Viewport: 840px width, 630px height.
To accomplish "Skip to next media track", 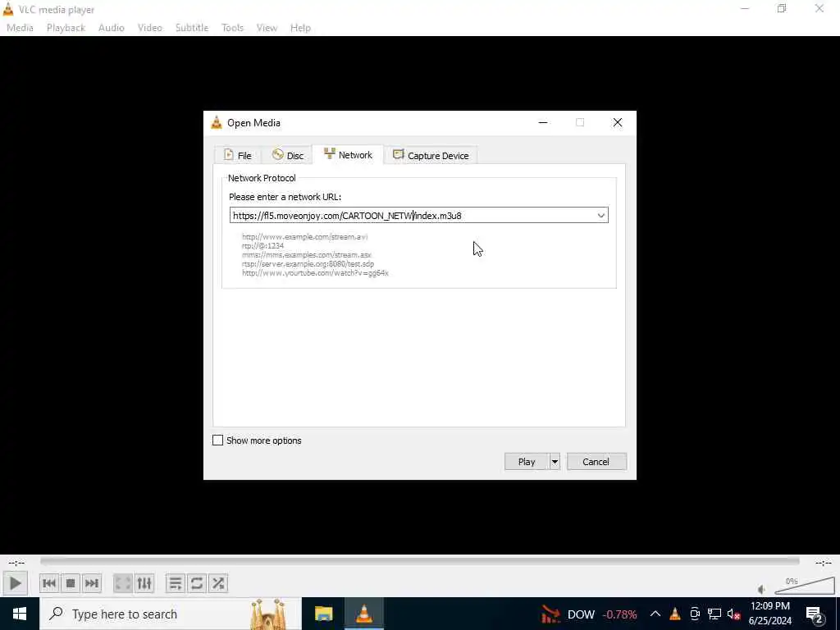I will tap(92, 583).
